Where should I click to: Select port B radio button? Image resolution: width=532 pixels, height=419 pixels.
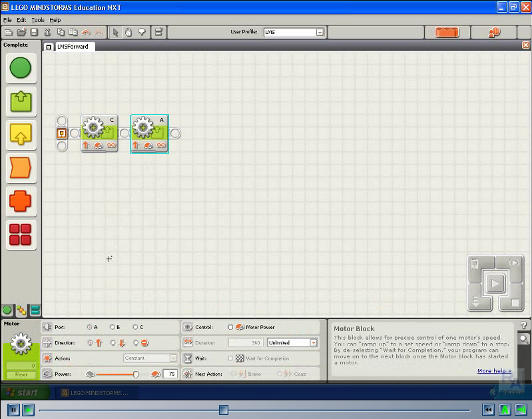tap(113, 327)
